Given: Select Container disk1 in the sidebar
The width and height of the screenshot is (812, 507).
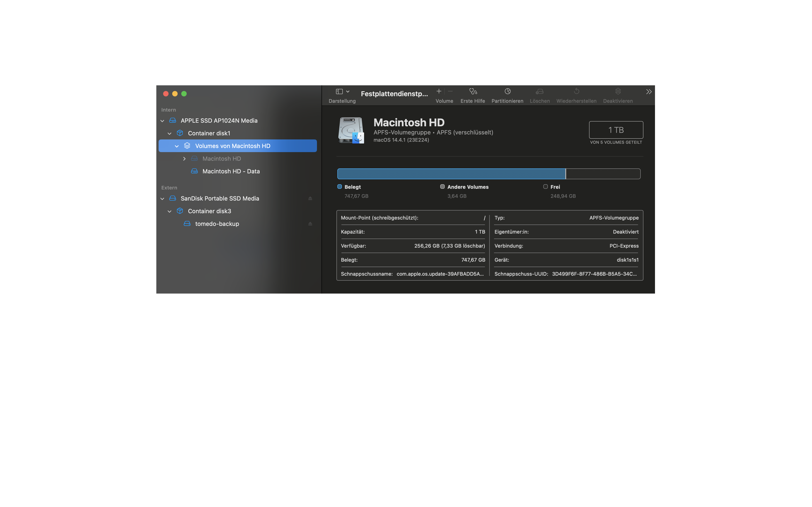Looking at the screenshot, I should (209, 134).
